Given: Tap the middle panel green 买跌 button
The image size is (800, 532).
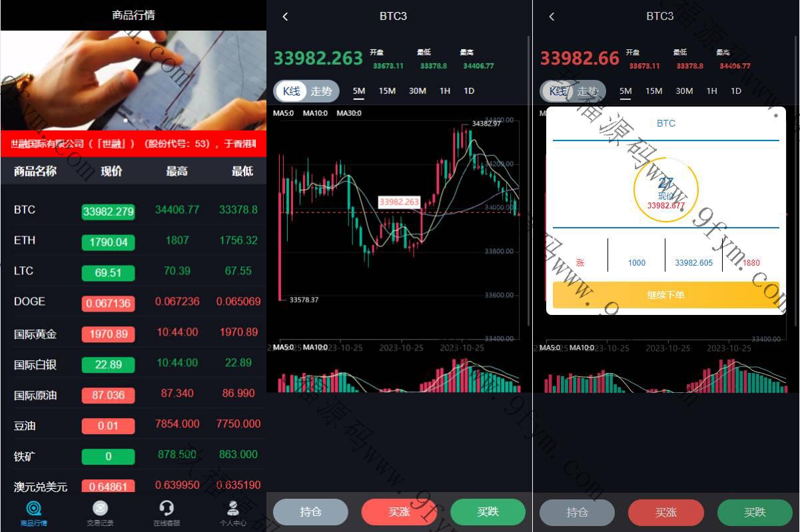Looking at the screenshot, I should click(488, 512).
